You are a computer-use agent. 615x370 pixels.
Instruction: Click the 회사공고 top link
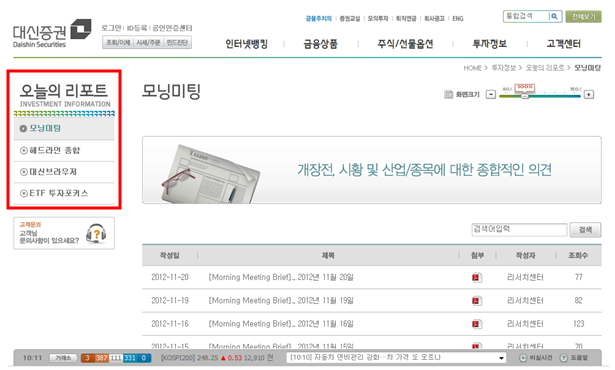(435, 18)
